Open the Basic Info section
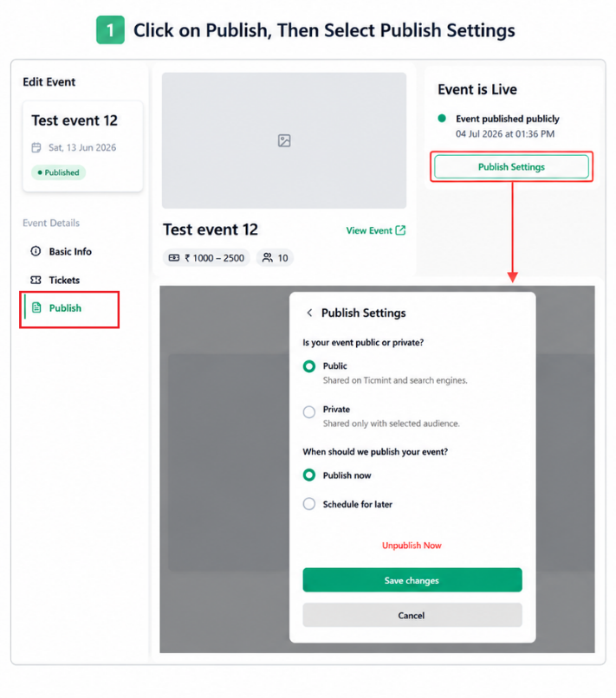 pyautogui.click(x=69, y=251)
